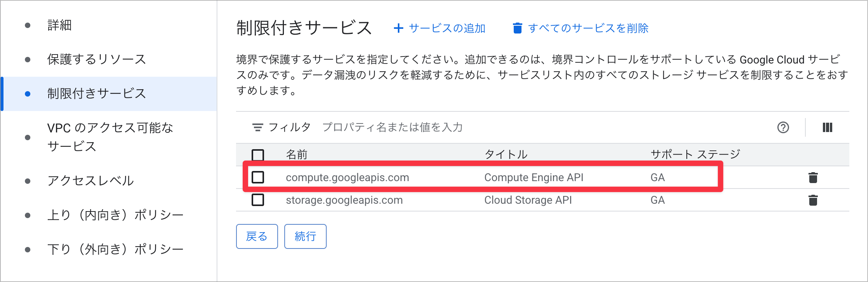Check the compute.googleapis.com row checkbox

click(258, 177)
